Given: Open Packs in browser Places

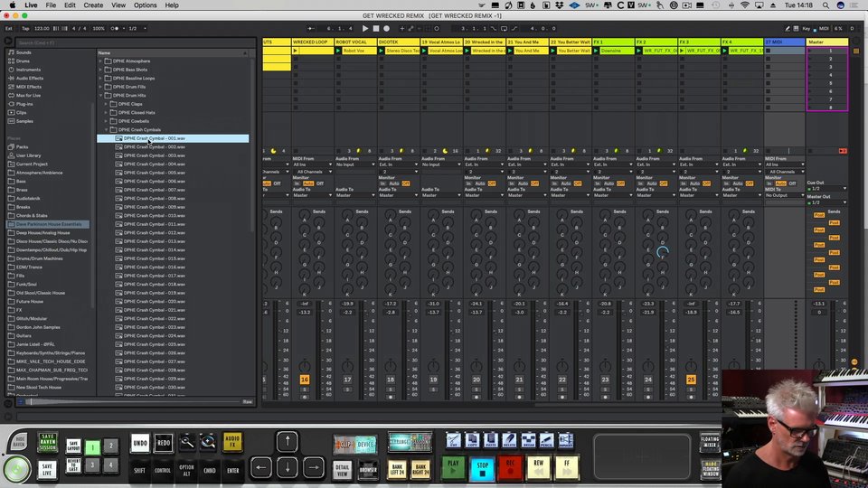Looking at the screenshot, I should [x=22, y=147].
